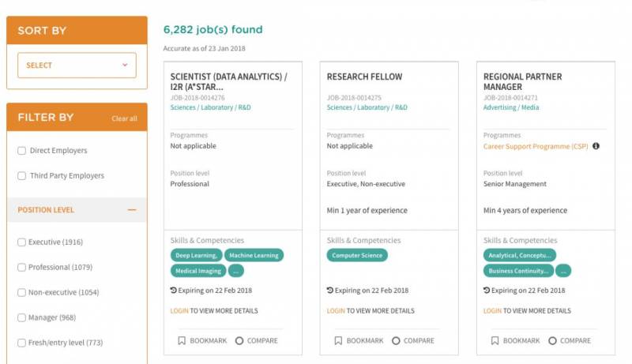The width and height of the screenshot is (632, 364).
Task: Open the Research Fellow job title
Action: point(364,77)
